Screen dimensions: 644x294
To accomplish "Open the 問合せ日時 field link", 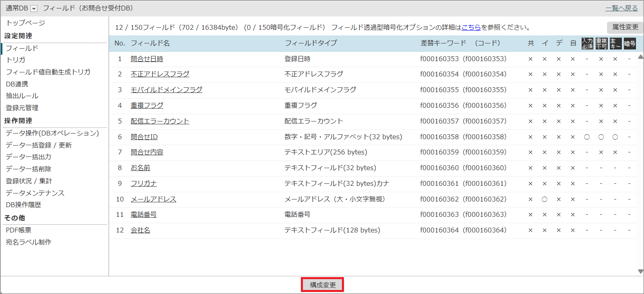I will [x=147, y=59].
